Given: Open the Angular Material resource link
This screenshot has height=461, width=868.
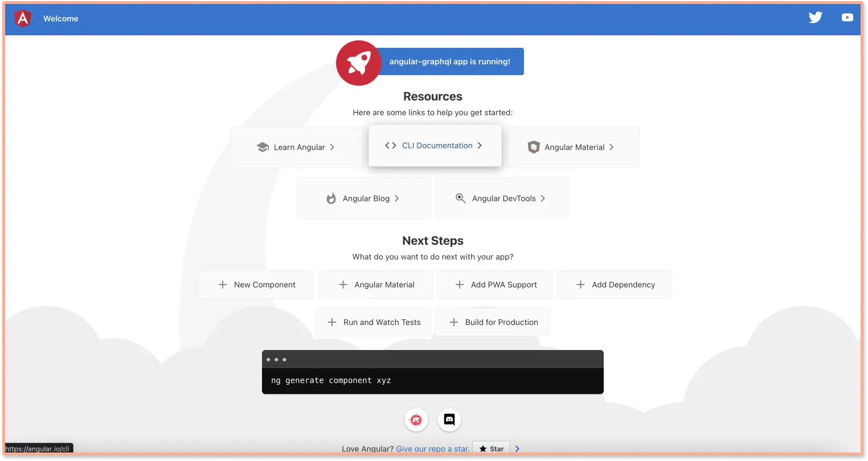Looking at the screenshot, I should point(573,147).
